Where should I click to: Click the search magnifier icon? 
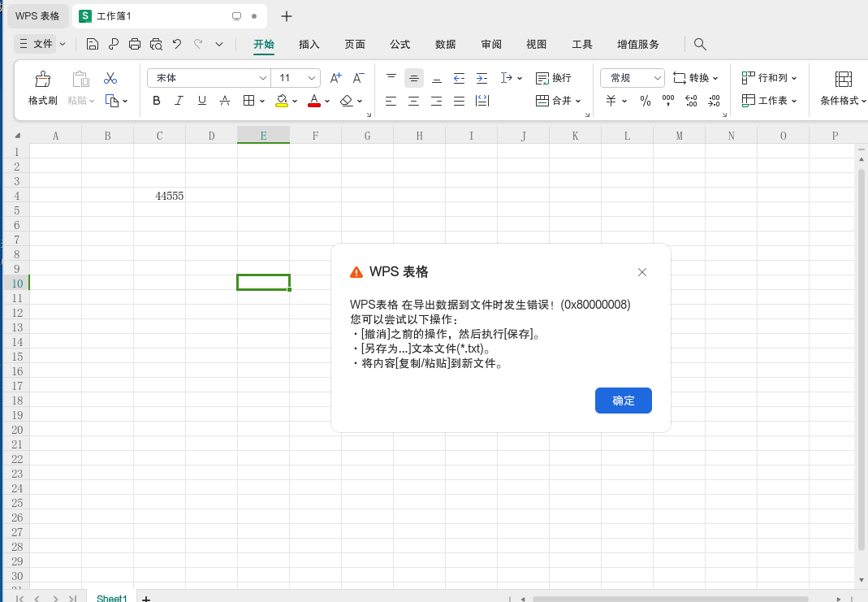(x=700, y=45)
